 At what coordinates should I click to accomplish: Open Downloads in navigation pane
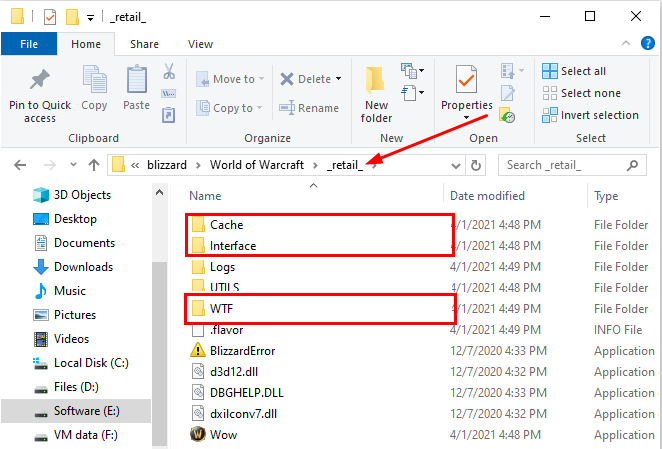[73, 267]
